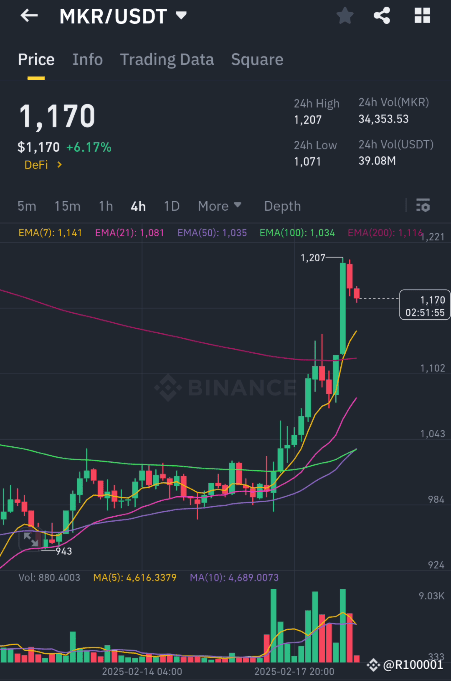Open chart indicator settings icon
This screenshot has height=681, width=451.
point(423,205)
